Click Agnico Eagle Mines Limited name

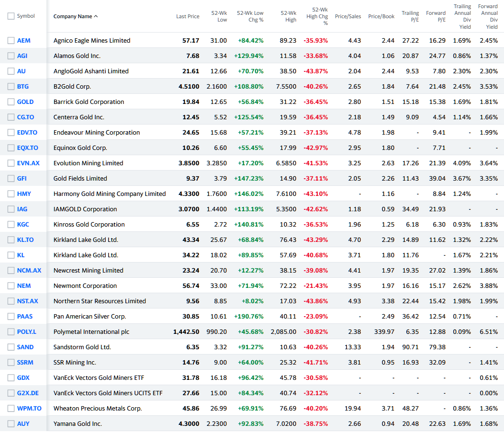pos(92,41)
